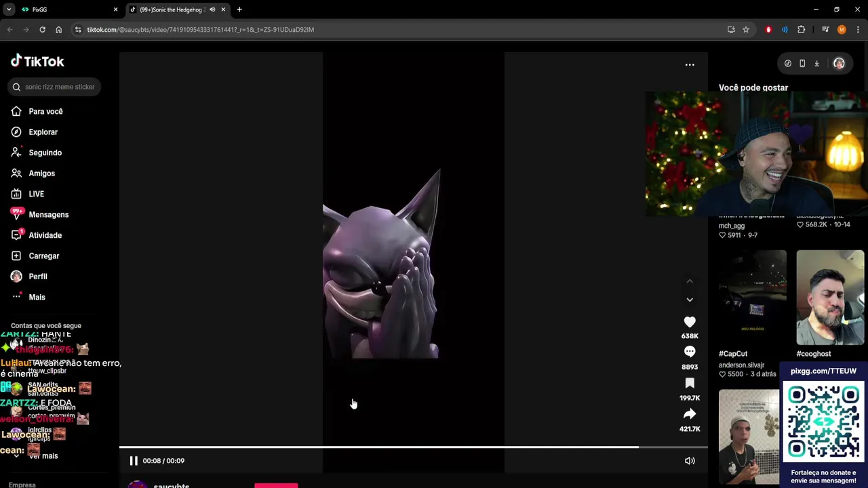Click the Empresa footer link

tap(22, 485)
